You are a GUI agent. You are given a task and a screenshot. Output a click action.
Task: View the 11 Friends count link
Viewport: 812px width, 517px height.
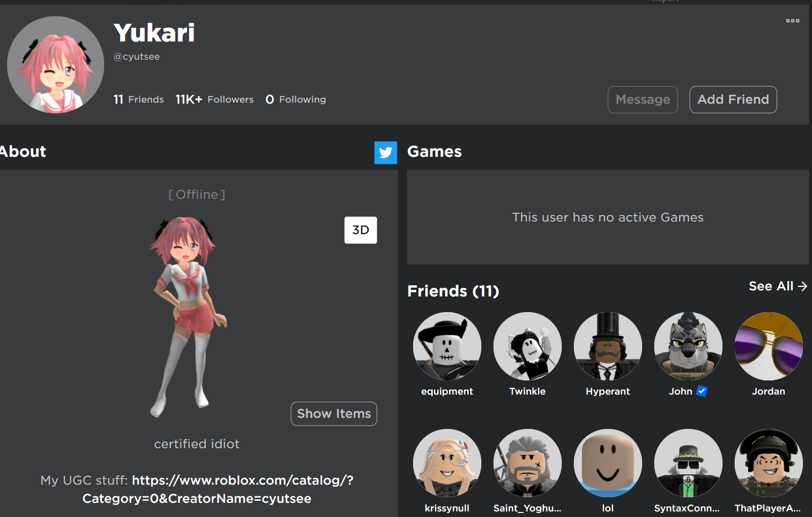click(139, 100)
